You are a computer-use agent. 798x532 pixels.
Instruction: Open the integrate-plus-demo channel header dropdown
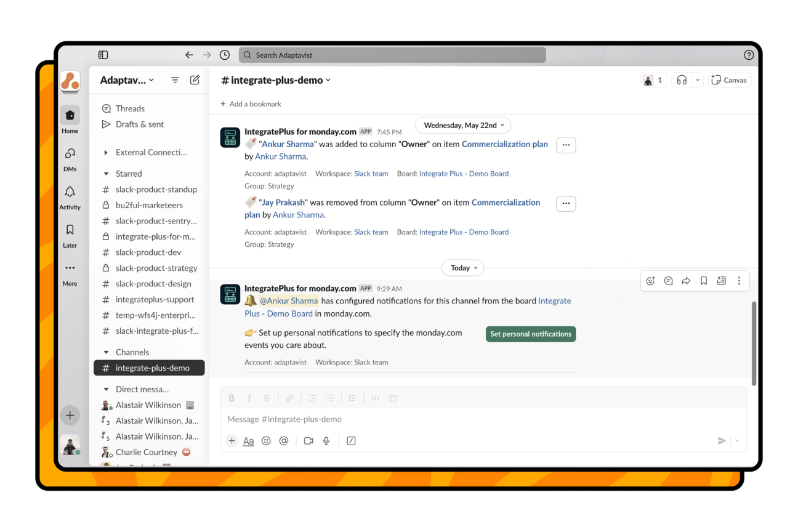coord(276,80)
